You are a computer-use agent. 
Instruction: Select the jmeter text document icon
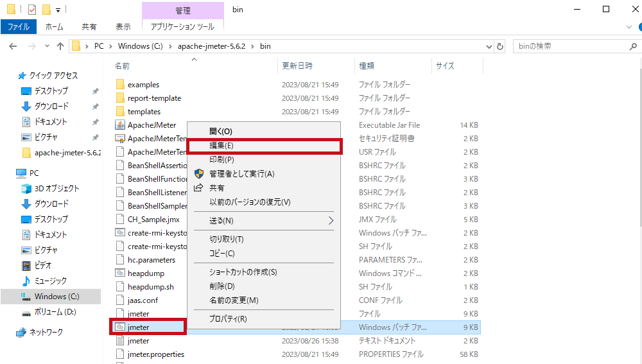tap(120, 341)
